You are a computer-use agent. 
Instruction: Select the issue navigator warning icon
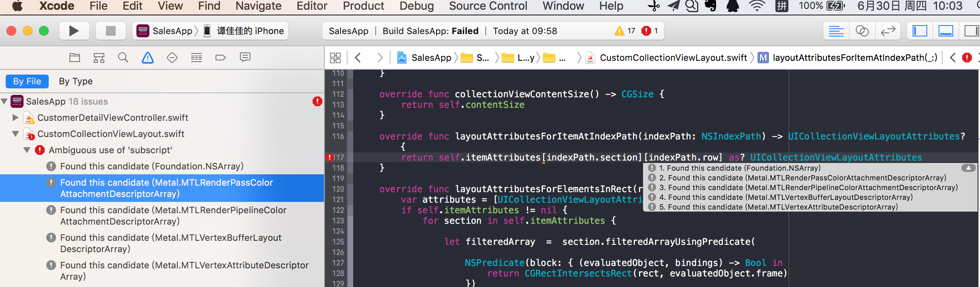point(148,58)
